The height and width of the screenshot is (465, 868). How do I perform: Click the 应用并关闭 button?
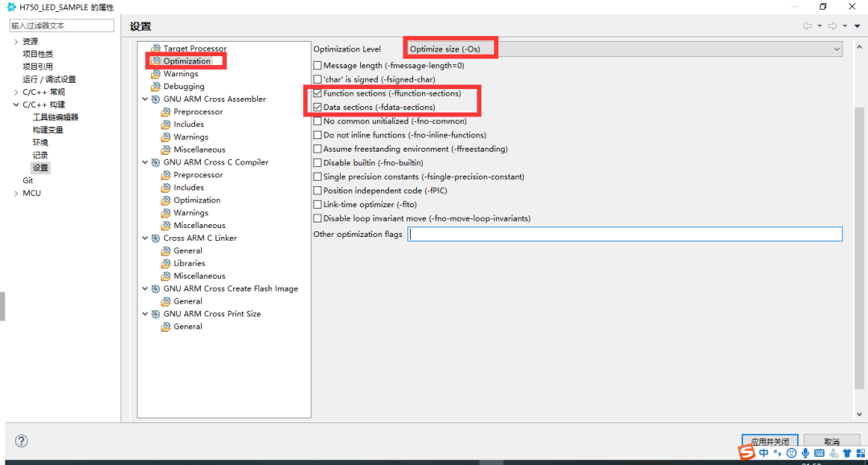(770, 441)
